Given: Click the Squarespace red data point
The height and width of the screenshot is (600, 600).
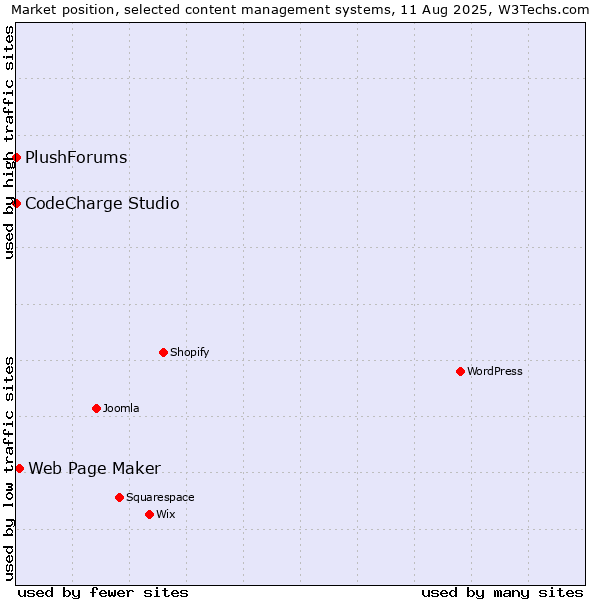Looking at the screenshot, I should pos(119,497).
